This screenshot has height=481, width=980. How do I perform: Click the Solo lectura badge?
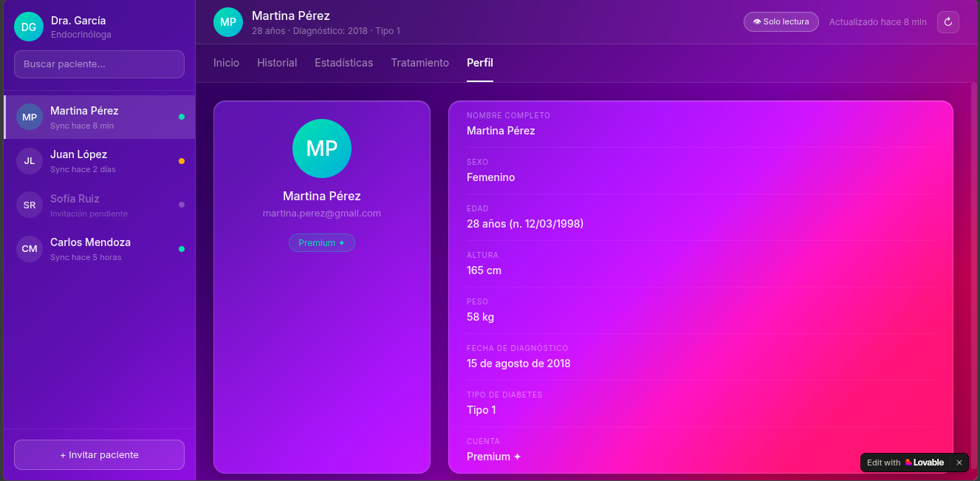781,22
